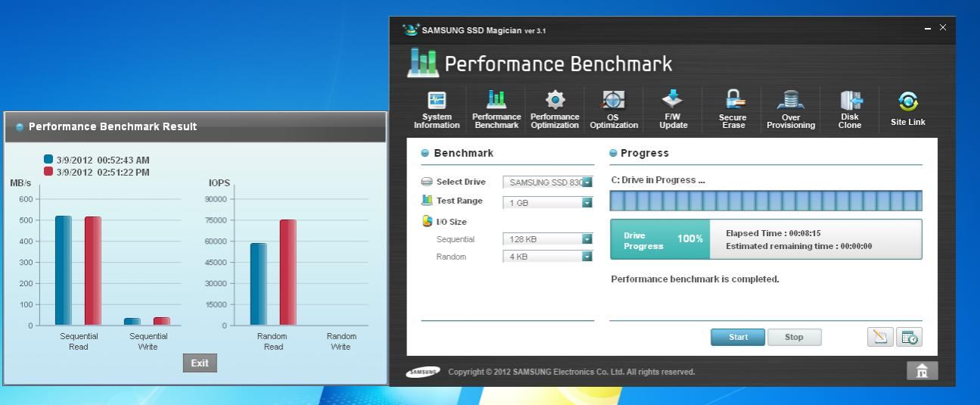Click the 'Random Write' chart label

[341, 341]
